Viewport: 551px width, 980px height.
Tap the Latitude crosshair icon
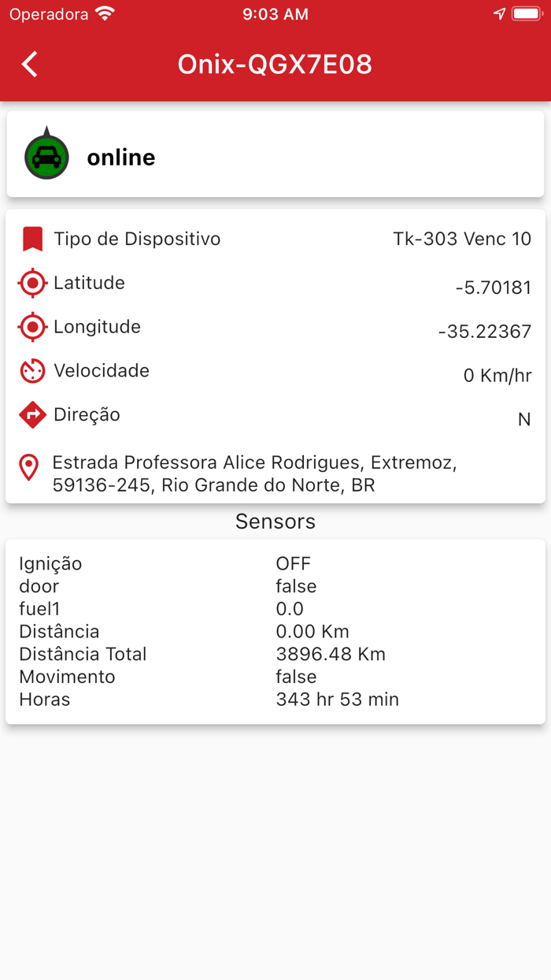32,283
